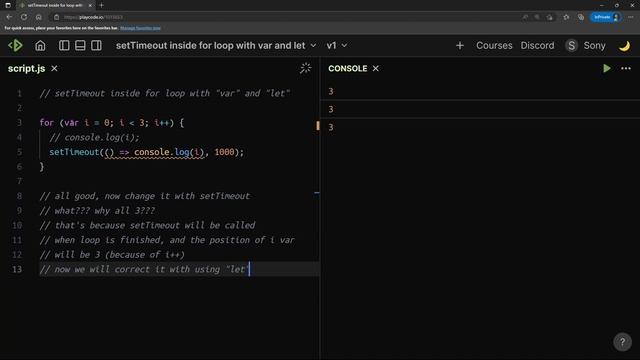Toggle dark mode with moon icon
The width and height of the screenshot is (640, 360).
[x=624, y=46]
